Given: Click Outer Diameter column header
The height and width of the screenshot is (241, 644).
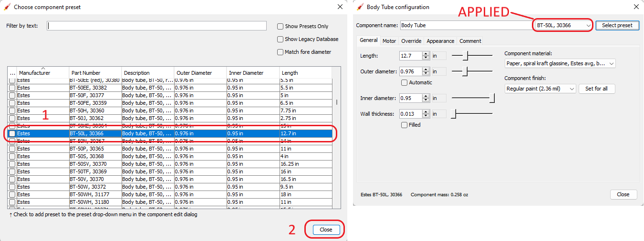Looking at the screenshot, I should pos(200,73).
